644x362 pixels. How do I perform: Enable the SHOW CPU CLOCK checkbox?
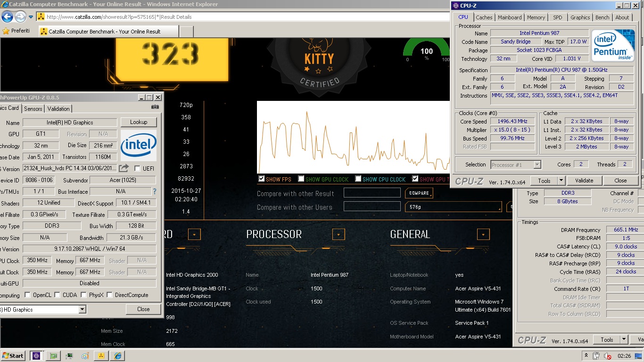[x=358, y=179]
